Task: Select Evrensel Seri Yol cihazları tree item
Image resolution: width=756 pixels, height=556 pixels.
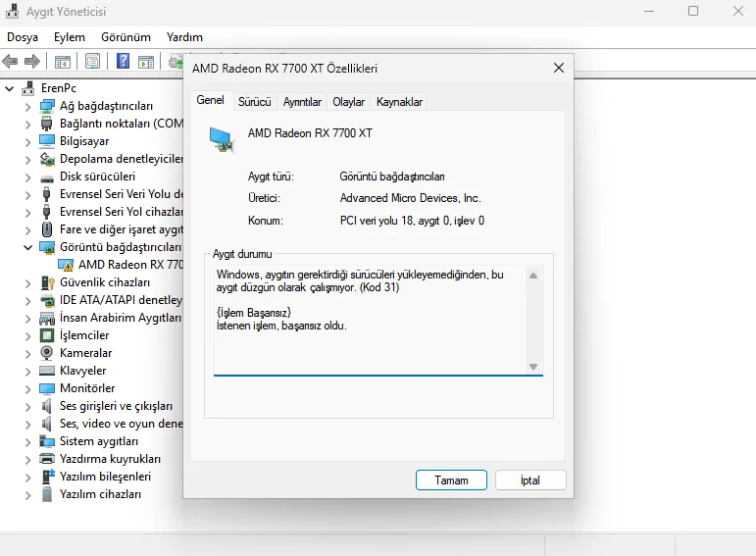Action: tap(122, 212)
